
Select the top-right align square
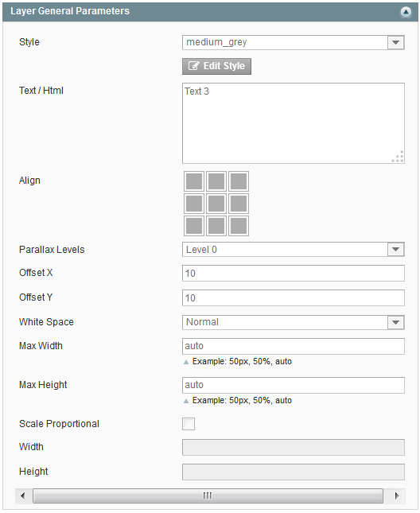tap(239, 181)
